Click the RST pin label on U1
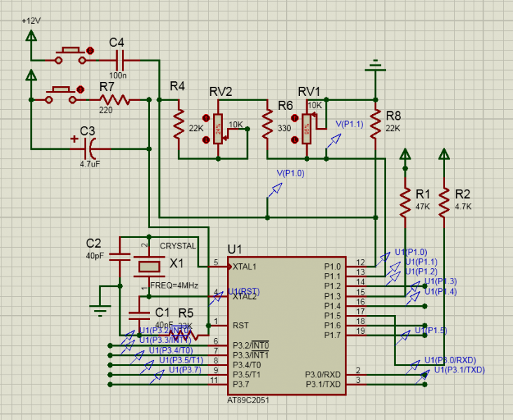 click(240, 325)
